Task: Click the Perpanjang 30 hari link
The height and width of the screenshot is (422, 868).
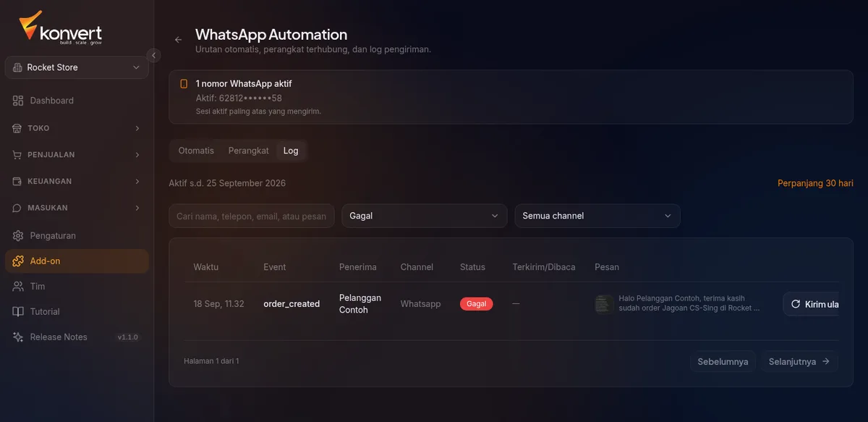Action: (x=815, y=183)
